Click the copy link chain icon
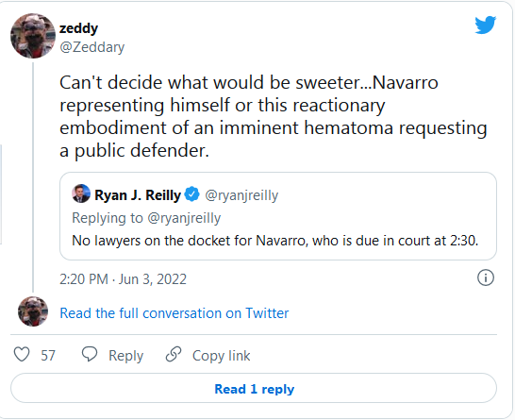 (174, 354)
